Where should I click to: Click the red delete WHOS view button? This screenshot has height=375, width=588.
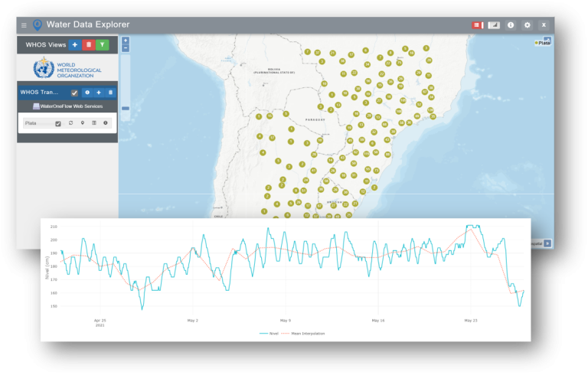(x=88, y=45)
